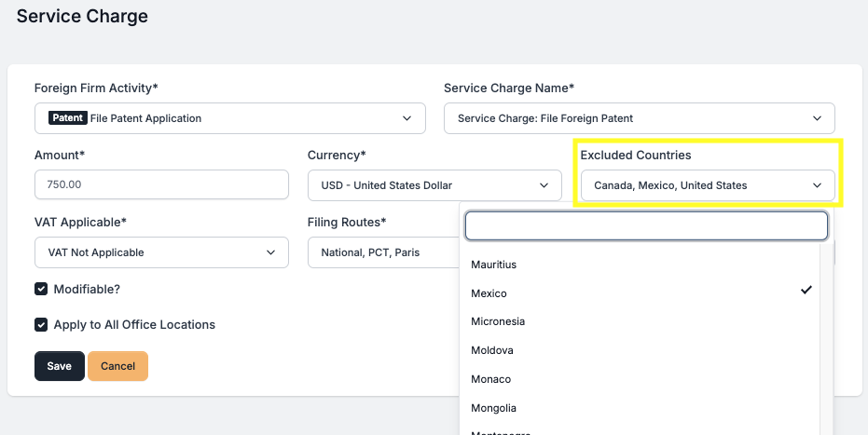Open the Foreign Firm Activity dropdown
The image size is (868, 435).
[229, 118]
